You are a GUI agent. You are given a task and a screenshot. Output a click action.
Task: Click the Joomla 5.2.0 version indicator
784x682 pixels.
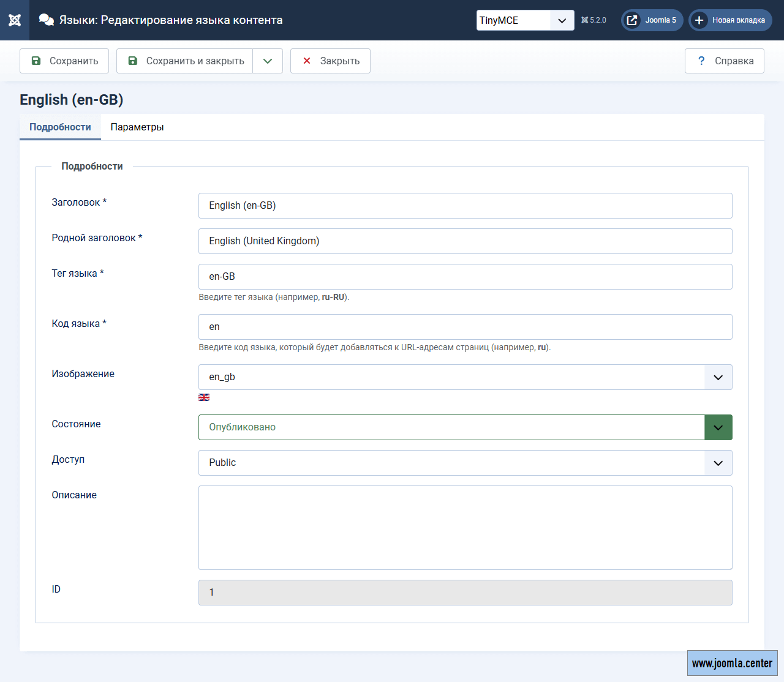(594, 20)
